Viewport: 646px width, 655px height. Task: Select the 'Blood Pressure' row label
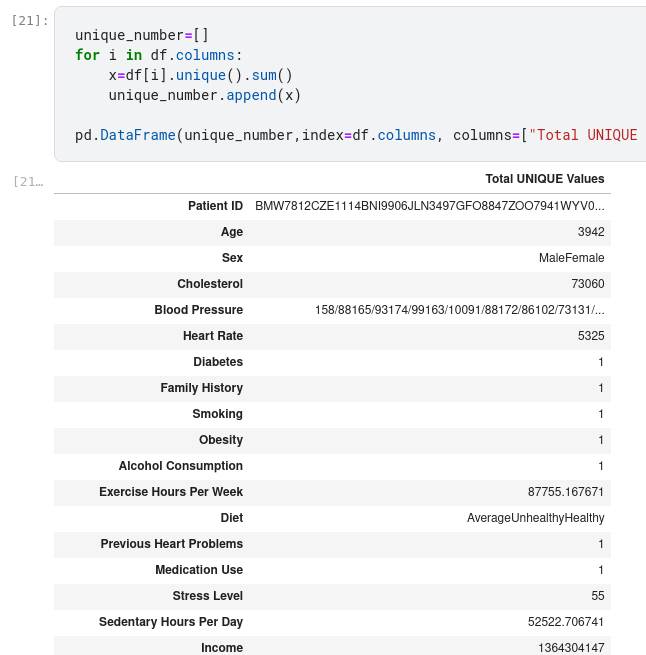[x=198, y=310]
